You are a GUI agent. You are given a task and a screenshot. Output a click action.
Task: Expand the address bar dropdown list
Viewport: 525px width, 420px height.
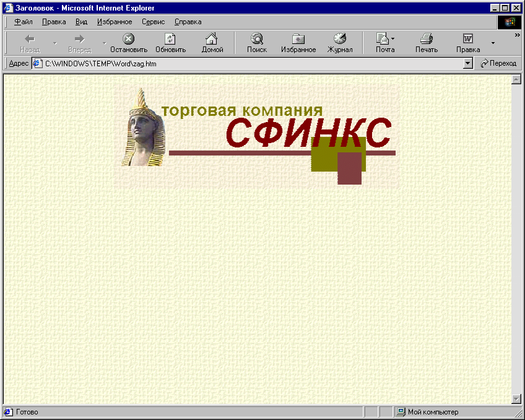tap(468, 63)
